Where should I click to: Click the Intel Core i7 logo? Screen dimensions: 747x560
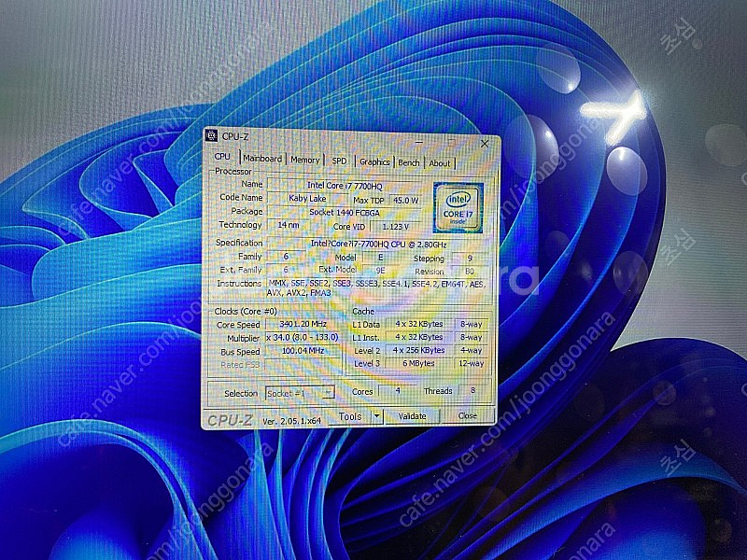(458, 207)
